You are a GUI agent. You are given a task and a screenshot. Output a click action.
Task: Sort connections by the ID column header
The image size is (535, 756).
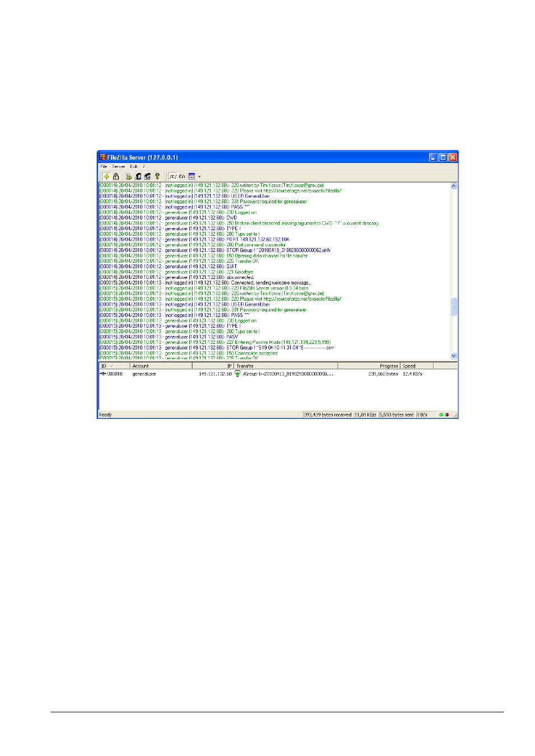pyautogui.click(x=114, y=366)
